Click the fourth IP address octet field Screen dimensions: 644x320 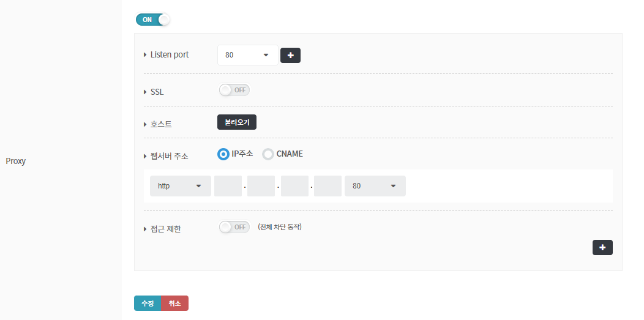[328, 186]
